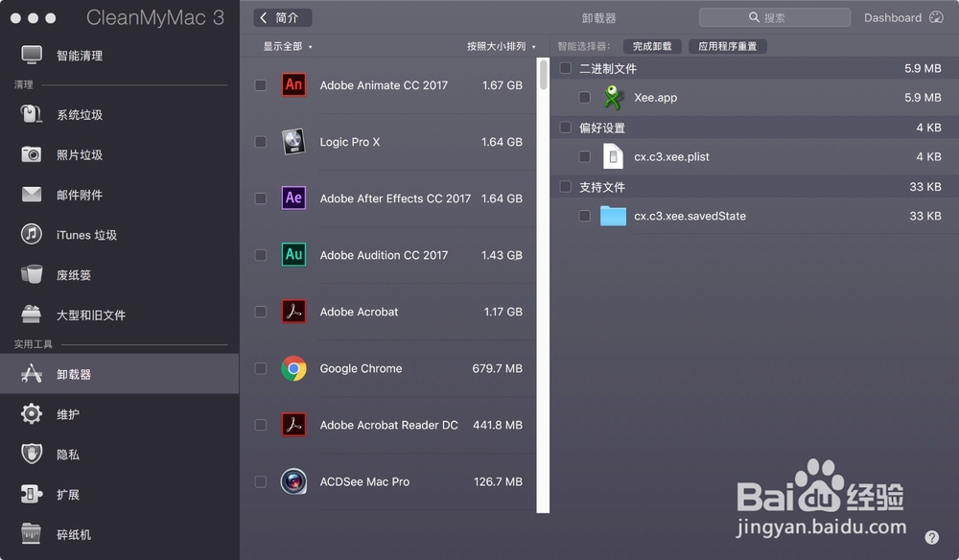Screen dimensions: 959x560
Task: Open the 显示全部 filter dropdown
Action: pos(288,46)
